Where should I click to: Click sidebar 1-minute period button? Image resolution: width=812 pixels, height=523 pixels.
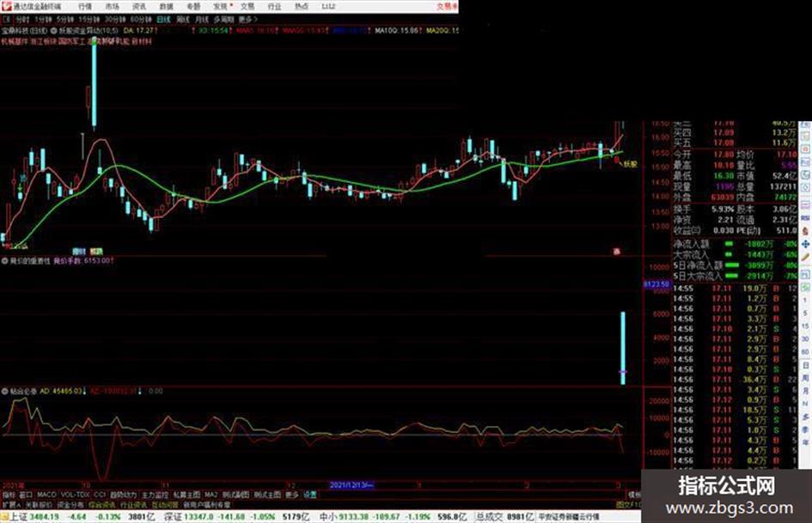(805, 301)
